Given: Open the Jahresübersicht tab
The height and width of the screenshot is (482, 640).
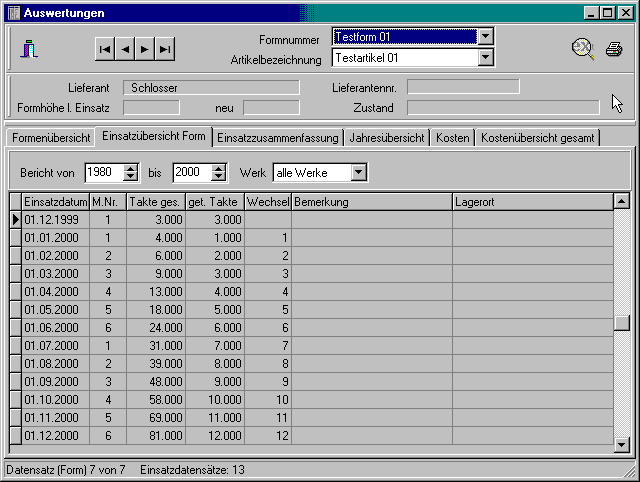Looking at the screenshot, I should [x=387, y=137].
